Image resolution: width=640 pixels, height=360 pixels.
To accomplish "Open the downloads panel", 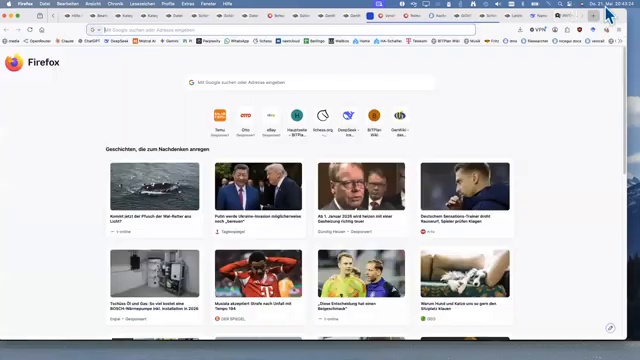I will pyautogui.click(x=520, y=30).
